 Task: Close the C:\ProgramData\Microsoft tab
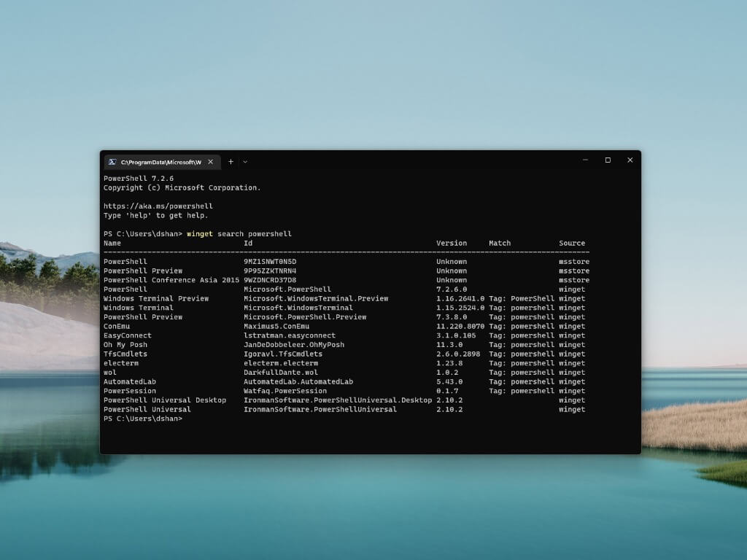(x=211, y=162)
